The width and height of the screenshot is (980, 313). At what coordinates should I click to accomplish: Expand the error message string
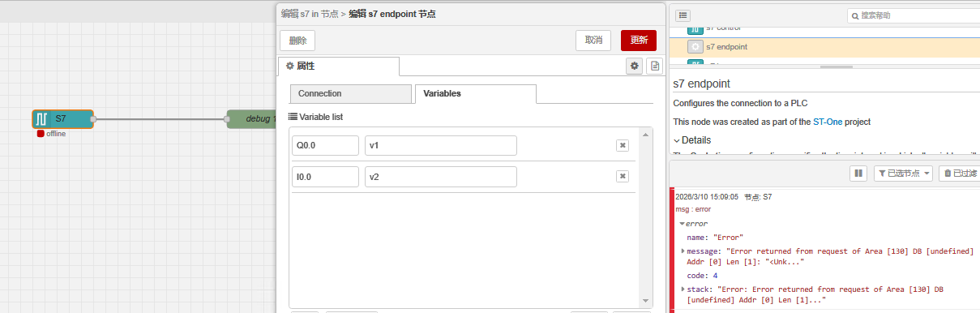click(x=683, y=251)
